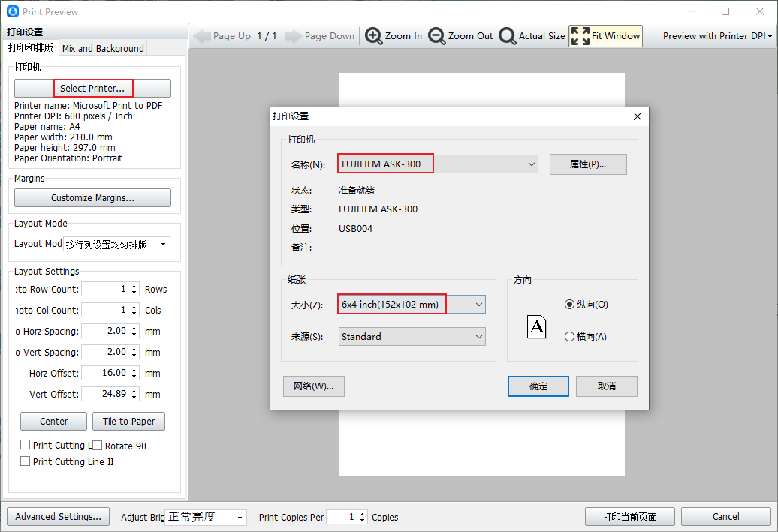
Task: Open Preview with Printer DPI dropdown
Action: [717, 36]
